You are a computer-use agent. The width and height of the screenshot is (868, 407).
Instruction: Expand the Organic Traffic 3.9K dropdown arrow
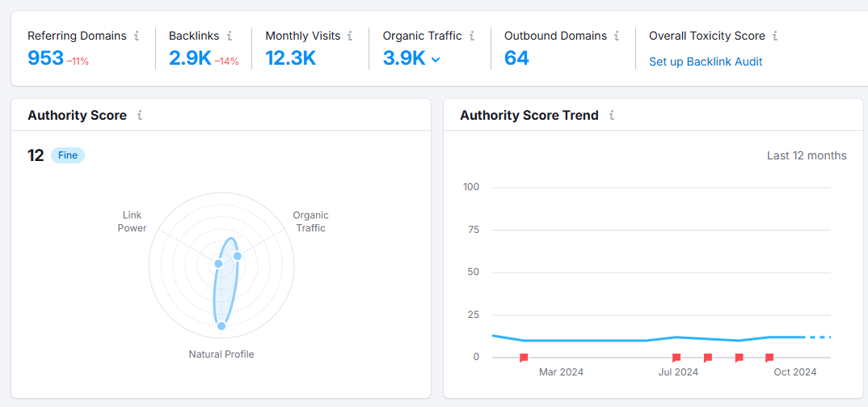point(436,59)
